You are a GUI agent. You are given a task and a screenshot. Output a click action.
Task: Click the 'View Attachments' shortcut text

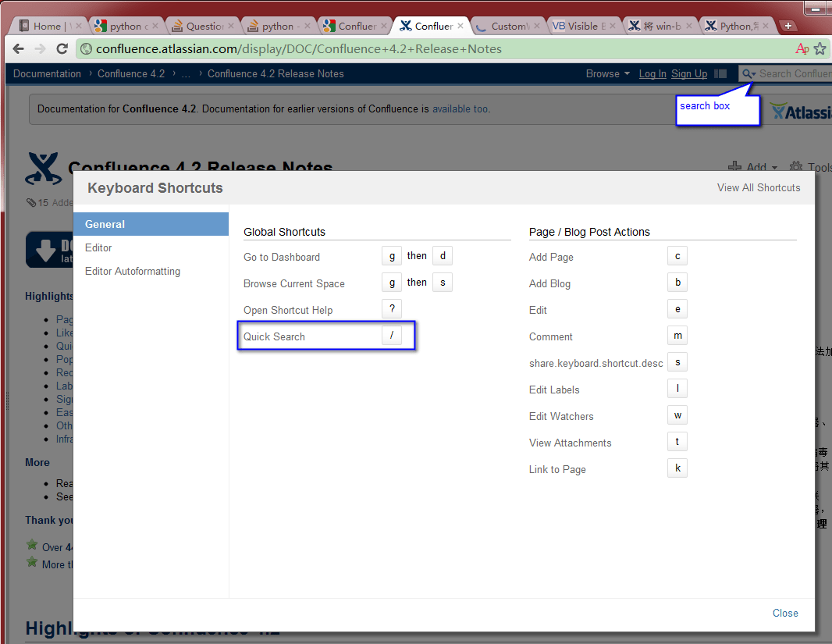point(570,443)
